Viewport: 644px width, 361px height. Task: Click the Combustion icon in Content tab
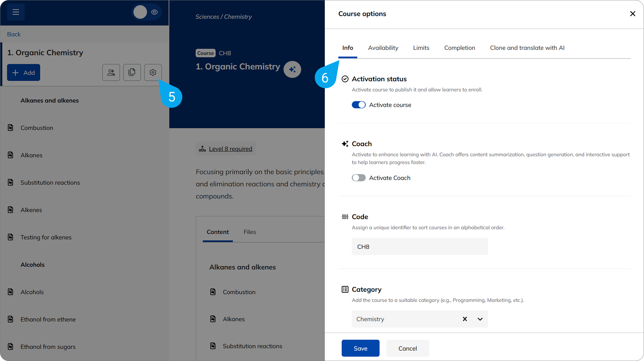click(213, 292)
